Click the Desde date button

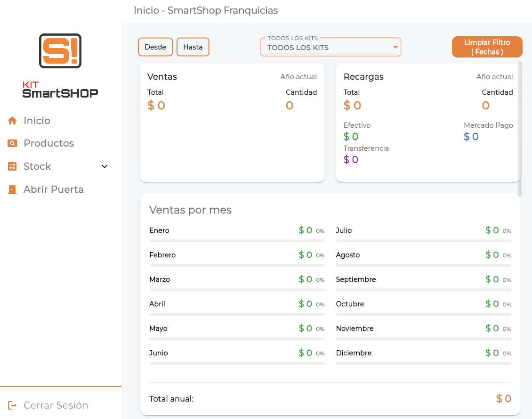tap(155, 47)
